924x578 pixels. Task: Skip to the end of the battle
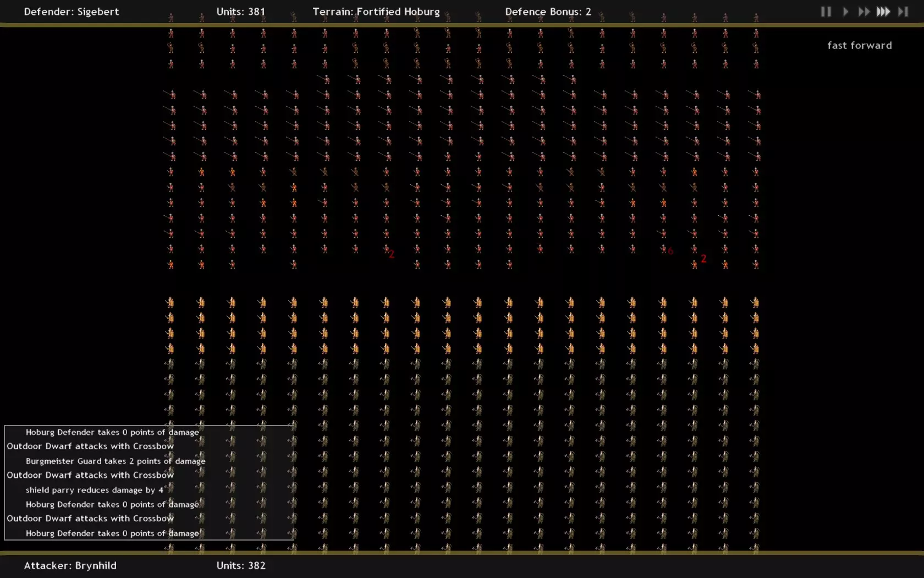(x=903, y=12)
